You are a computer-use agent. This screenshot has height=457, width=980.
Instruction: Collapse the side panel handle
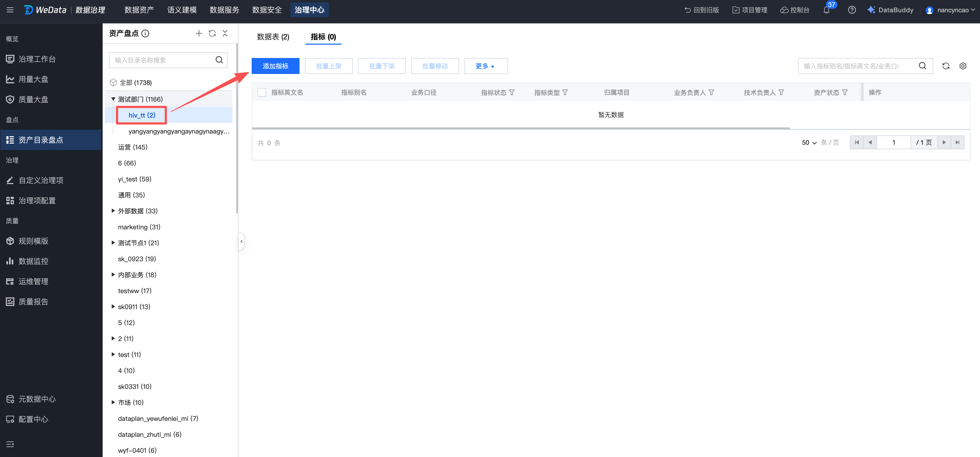click(241, 241)
